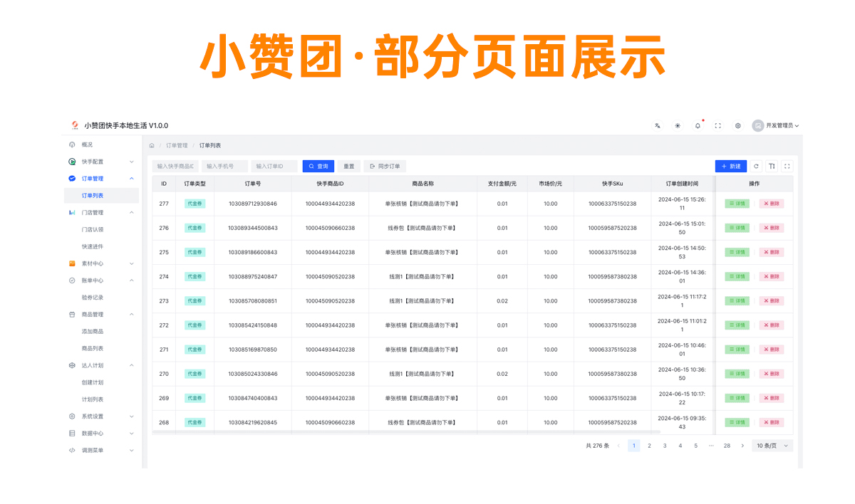This screenshot has height=504, width=855.
Task: Open the 开发管理员 user dropdown
Action: [777, 125]
